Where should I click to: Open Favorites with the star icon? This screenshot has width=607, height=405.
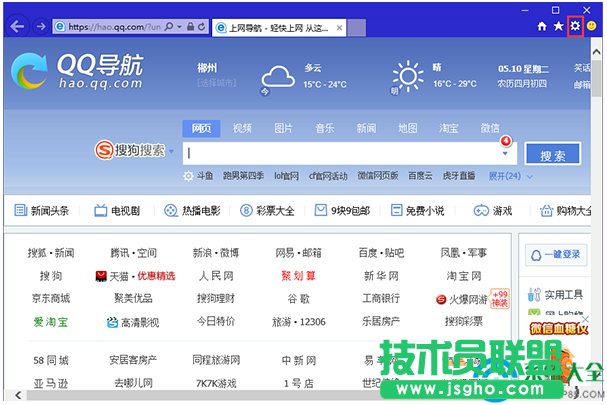(558, 26)
